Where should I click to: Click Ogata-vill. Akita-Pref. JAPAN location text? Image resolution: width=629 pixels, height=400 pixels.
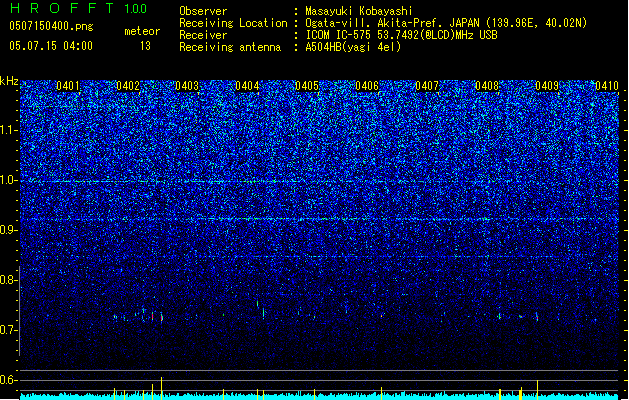pos(446,23)
